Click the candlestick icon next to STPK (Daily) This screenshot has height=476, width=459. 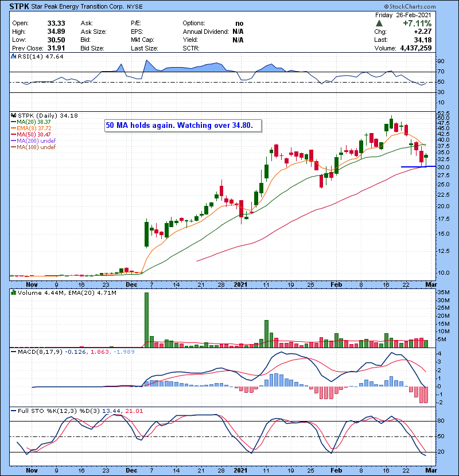[x=13, y=116]
